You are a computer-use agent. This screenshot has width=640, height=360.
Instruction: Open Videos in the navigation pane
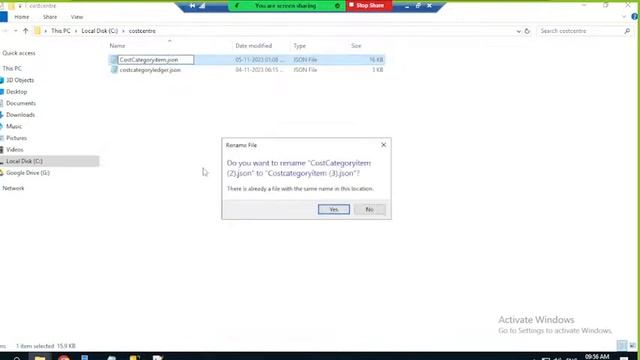[15, 149]
